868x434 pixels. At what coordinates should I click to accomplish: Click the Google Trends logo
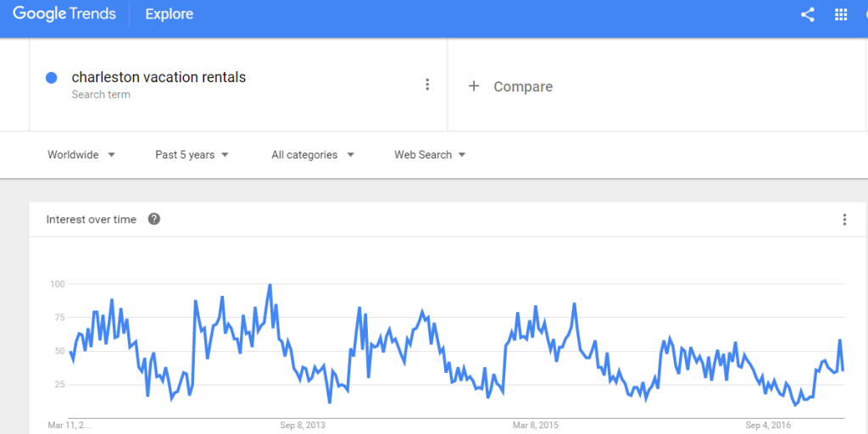tap(64, 14)
